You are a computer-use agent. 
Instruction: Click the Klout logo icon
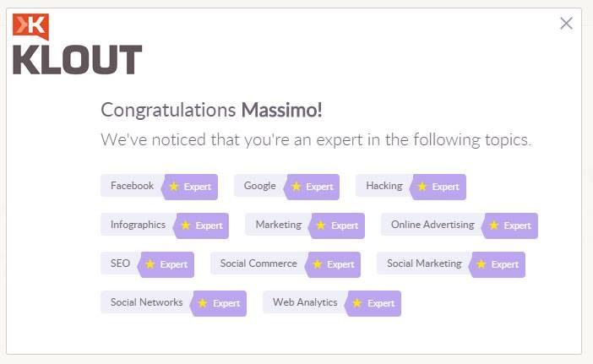(30, 26)
